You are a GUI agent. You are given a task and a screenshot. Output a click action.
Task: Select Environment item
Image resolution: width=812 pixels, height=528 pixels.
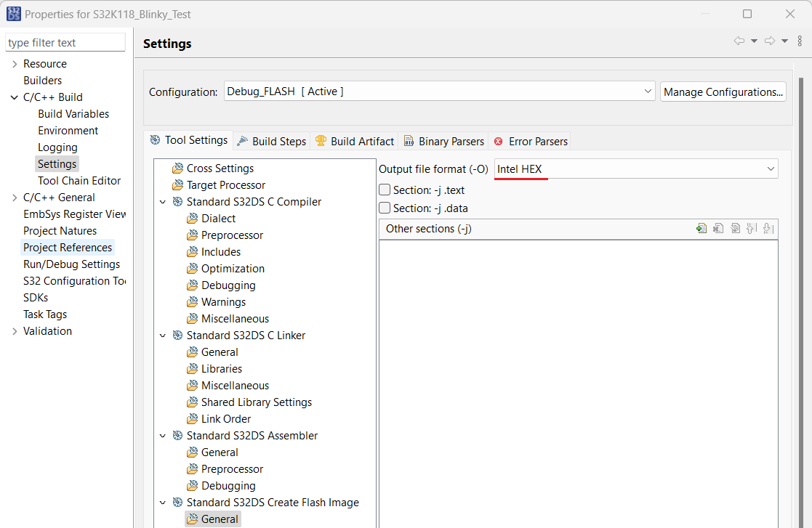pos(68,130)
